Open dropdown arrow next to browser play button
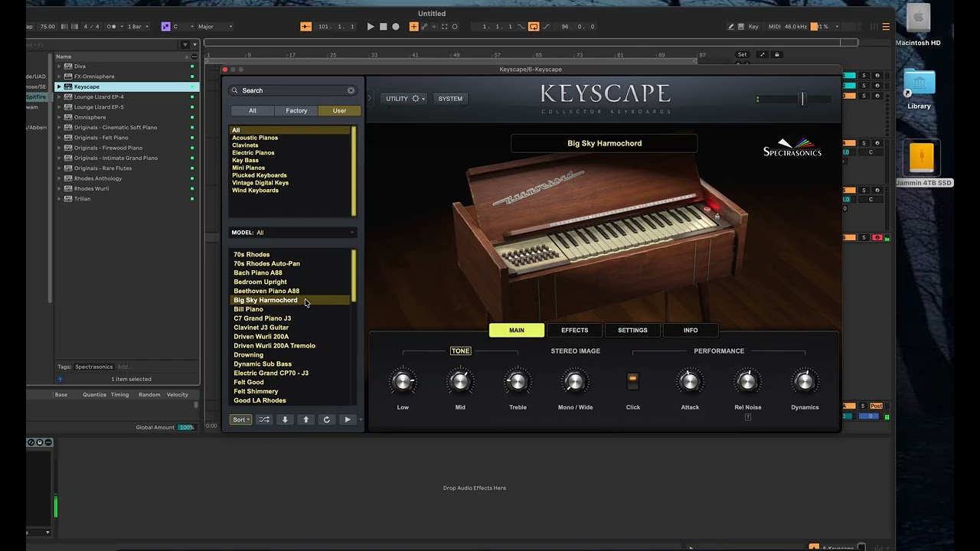This screenshot has width=980, height=551. point(361,419)
